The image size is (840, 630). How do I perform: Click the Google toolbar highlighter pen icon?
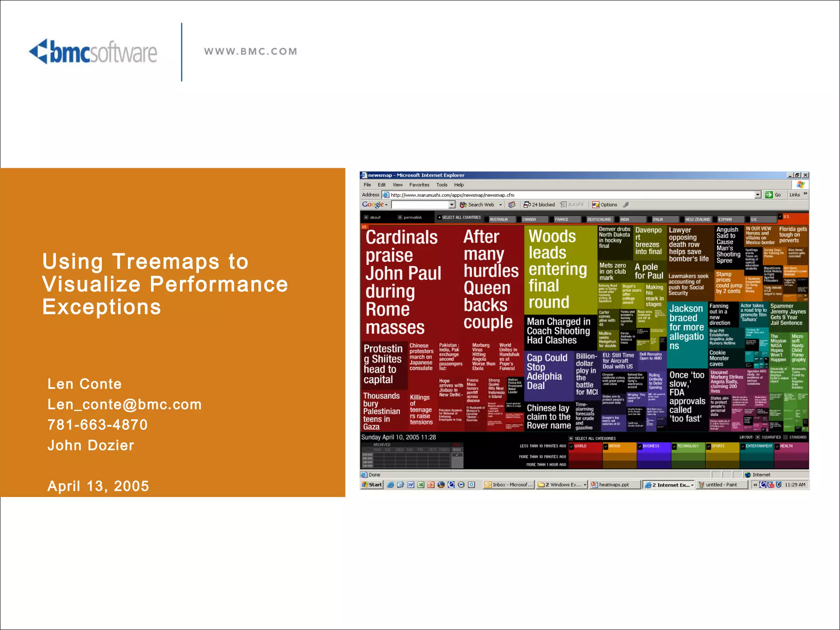click(x=625, y=205)
